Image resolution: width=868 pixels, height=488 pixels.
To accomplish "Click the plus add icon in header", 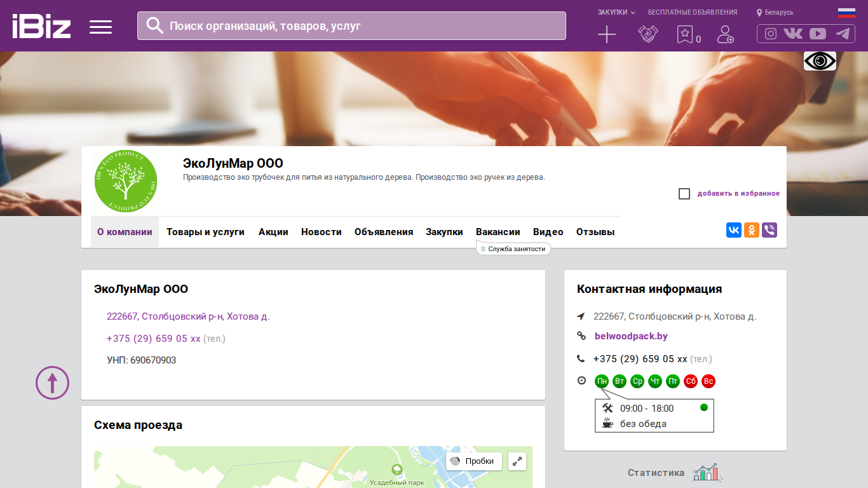I will coord(607,34).
